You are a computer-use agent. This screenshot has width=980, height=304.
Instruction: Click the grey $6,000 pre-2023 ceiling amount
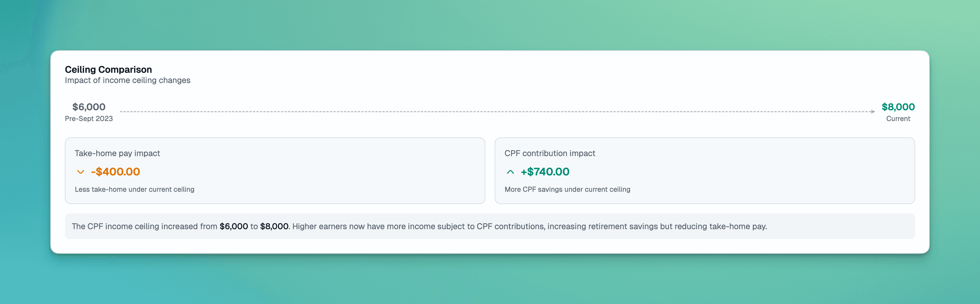point(89,107)
